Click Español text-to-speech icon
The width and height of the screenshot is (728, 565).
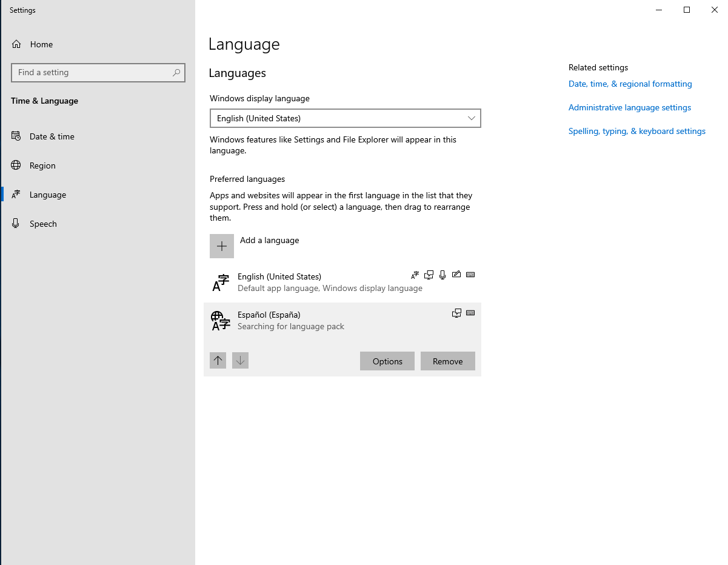456,313
